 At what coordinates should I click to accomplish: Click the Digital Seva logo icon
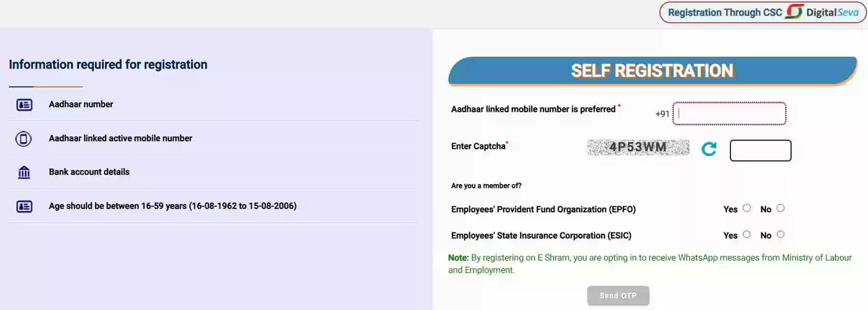pos(794,11)
